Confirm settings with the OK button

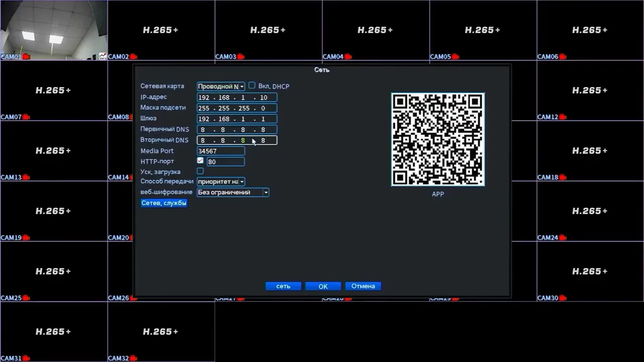click(x=323, y=286)
